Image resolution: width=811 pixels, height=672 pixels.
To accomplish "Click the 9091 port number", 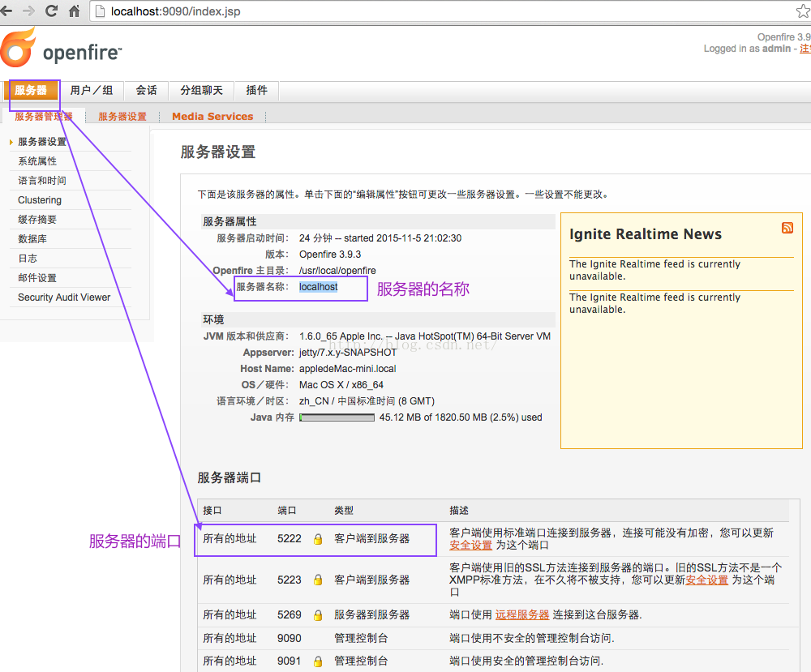I will pyautogui.click(x=290, y=661).
